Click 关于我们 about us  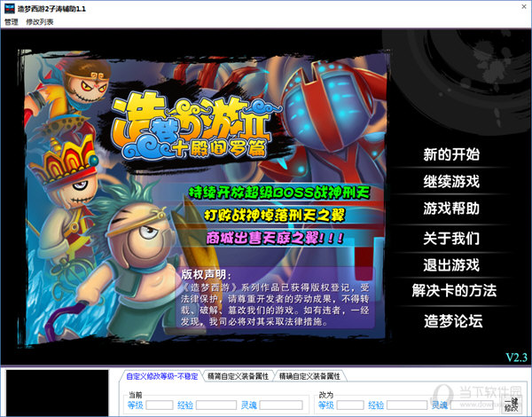(x=451, y=238)
